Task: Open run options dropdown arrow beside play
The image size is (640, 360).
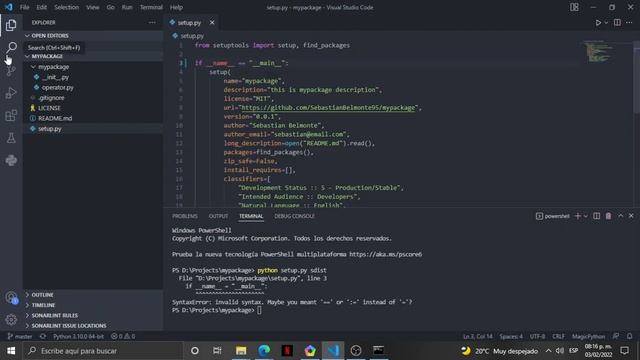Action: pos(606,22)
